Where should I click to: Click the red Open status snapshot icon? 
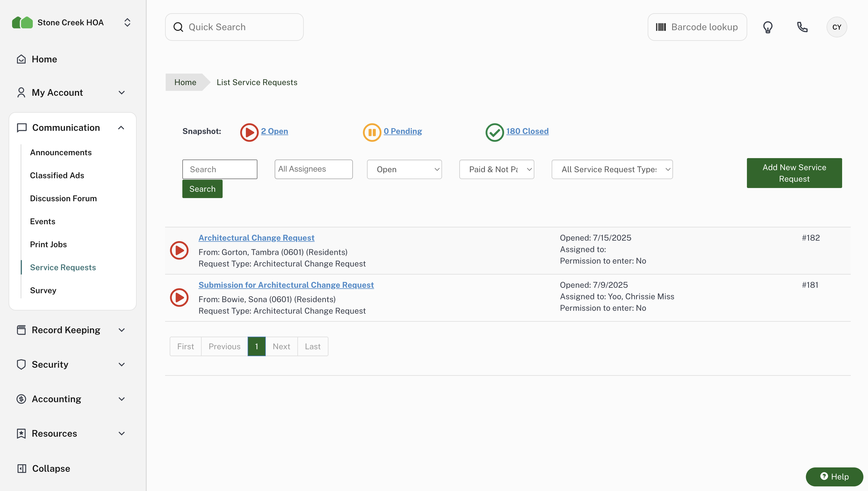coord(249,132)
